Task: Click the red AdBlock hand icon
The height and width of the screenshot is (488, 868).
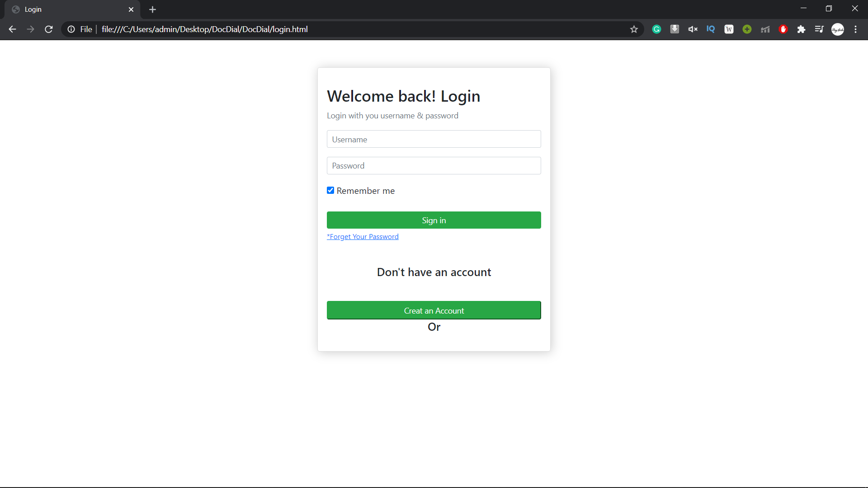Action: click(783, 29)
